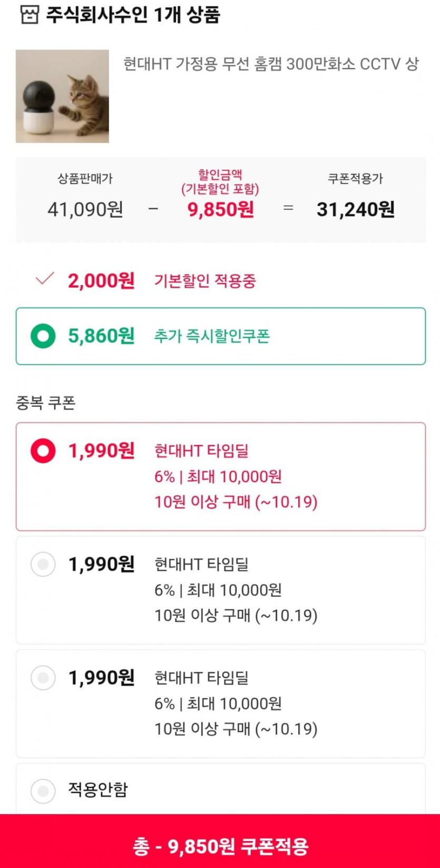440x868 pixels.
Task: Click the 기본할인 적용중 text
Action: click(205, 281)
